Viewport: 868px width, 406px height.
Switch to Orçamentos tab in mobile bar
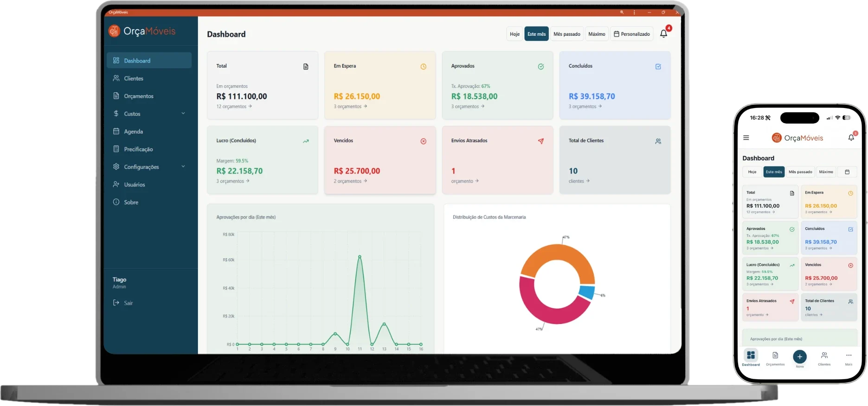(x=775, y=358)
